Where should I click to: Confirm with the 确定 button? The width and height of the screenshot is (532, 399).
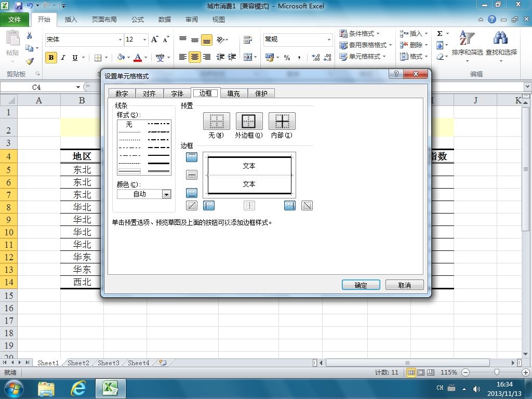361,285
